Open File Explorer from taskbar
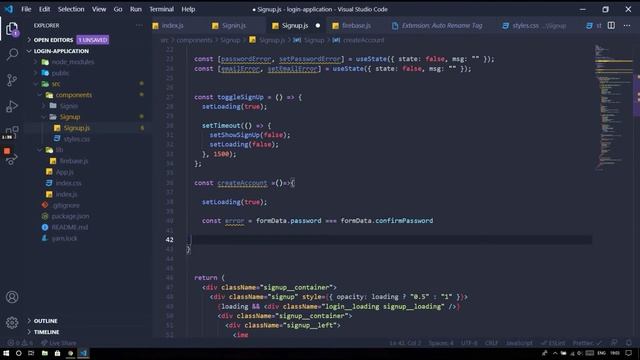Image resolution: width=640 pixels, height=360 pixels. (44, 353)
